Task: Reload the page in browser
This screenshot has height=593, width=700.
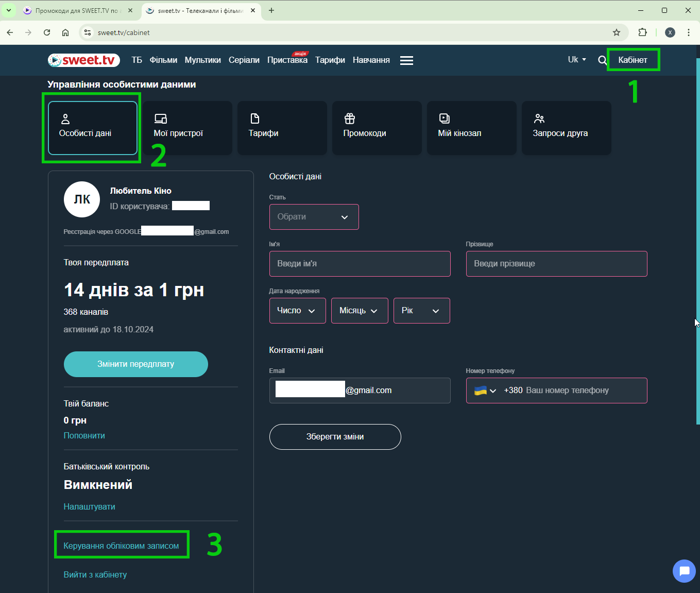Action: 47,32
